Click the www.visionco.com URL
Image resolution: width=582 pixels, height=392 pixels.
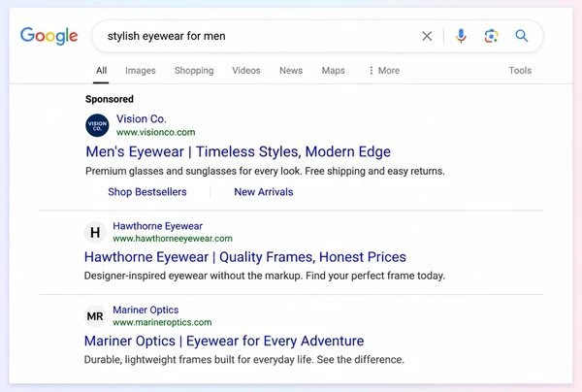[156, 133]
